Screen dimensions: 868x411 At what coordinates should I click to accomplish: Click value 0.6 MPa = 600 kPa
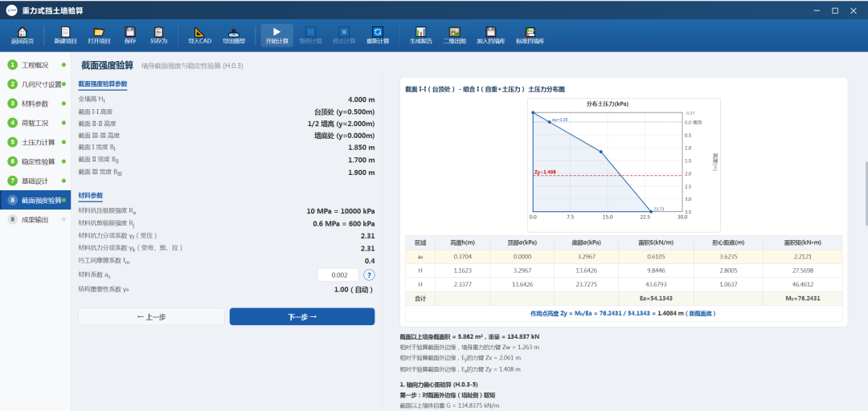click(x=344, y=223)
